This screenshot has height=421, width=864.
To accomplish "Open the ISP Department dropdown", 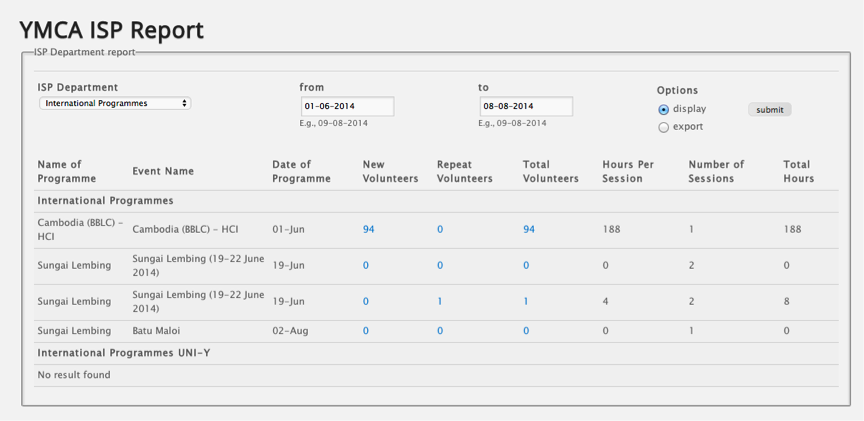I will [115, 103].
